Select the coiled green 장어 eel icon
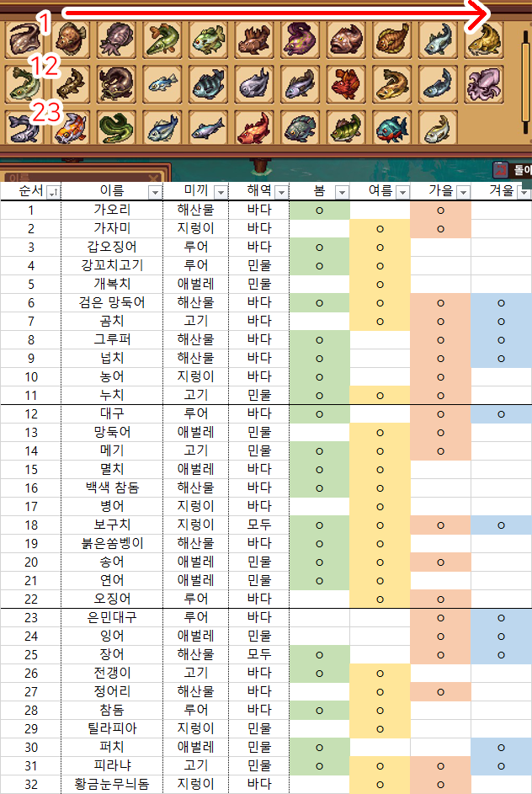The width and height of the screenshot is (532, 794). [x=117, y=128]
